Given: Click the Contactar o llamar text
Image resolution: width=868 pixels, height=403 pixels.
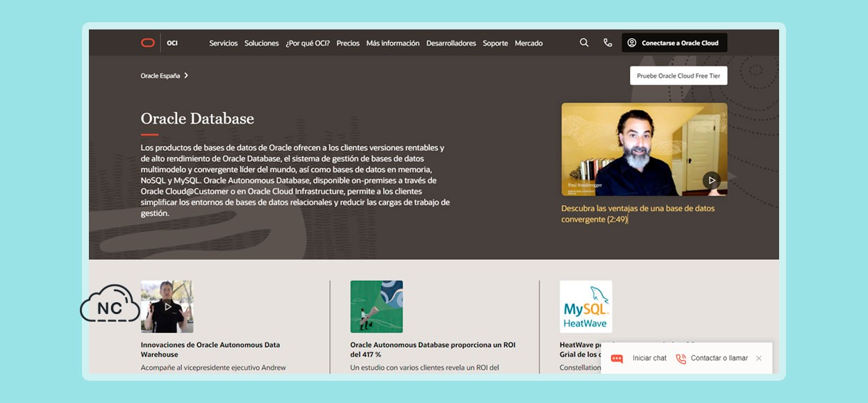Looking at the screenshot, I should (719, 359).
